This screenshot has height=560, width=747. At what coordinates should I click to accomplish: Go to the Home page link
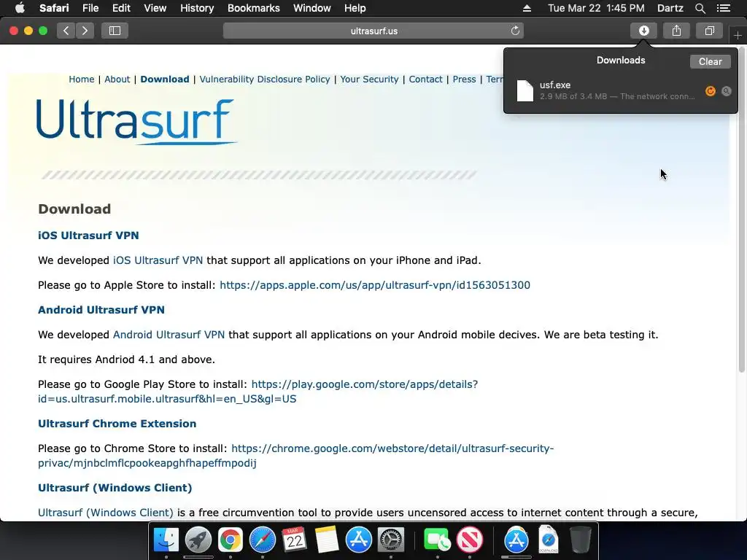coord(82,79)
